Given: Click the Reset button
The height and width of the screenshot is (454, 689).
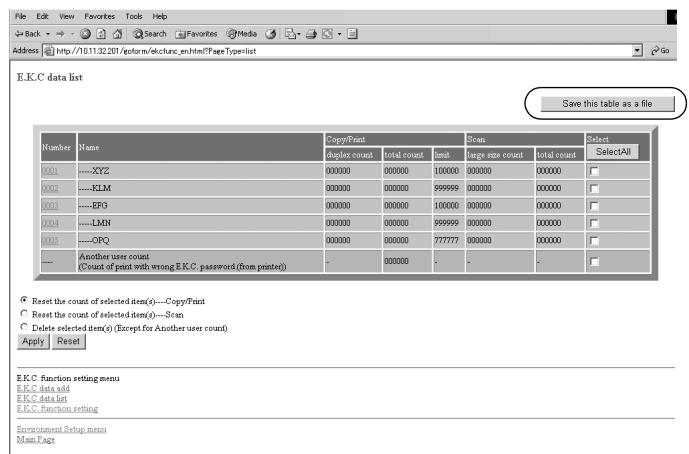Looking at the screenshot, I should [x=69, y=341].
